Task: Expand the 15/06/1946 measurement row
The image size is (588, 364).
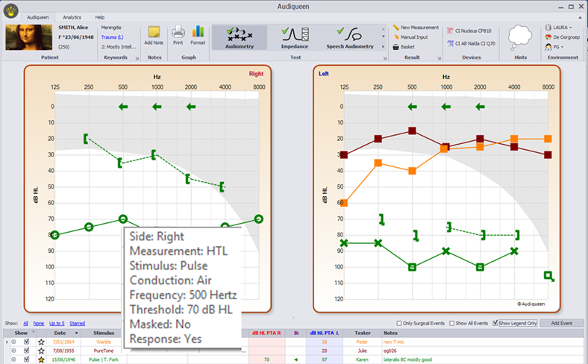Action: pos(14,360)
